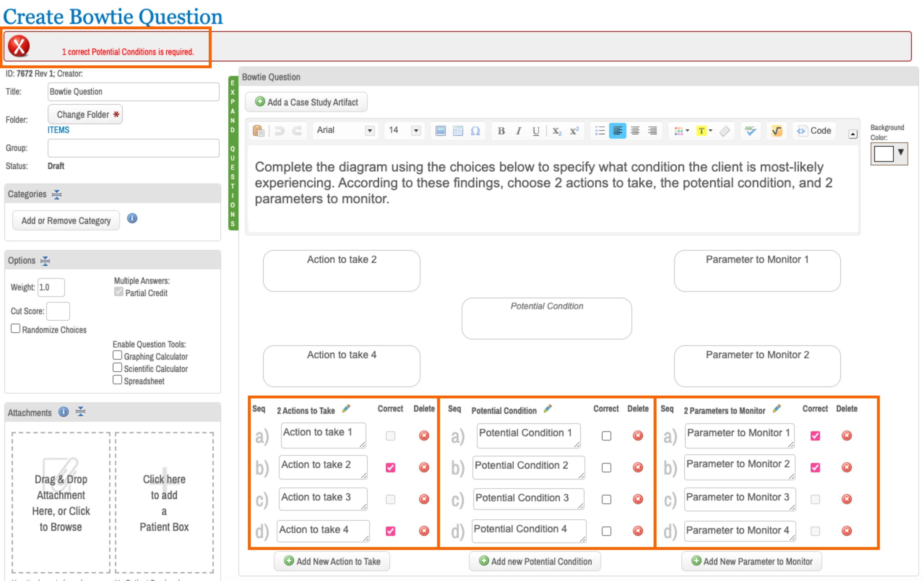924x581 pixels.
Task: Click the spell check ABC icon
Action: tap(750, 131)
